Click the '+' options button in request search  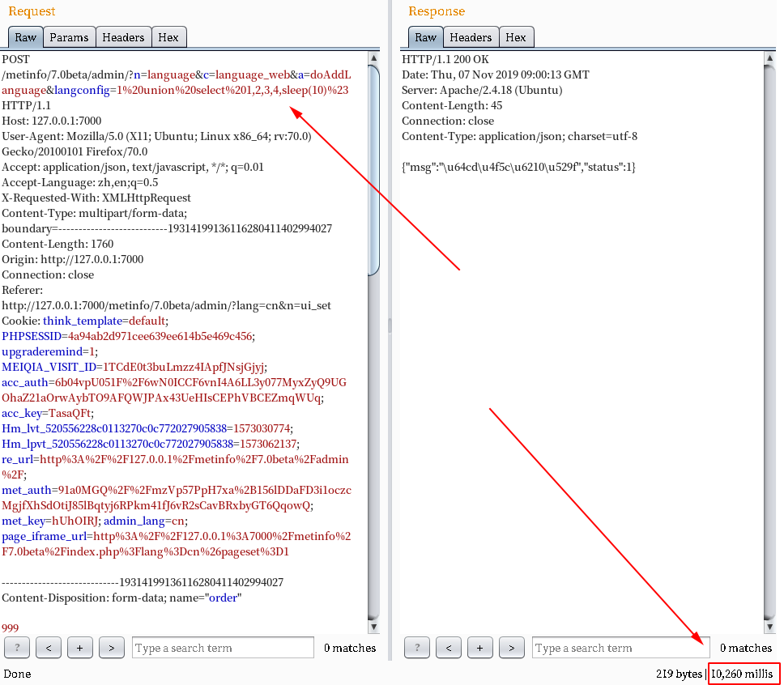[x=80, y=648]
